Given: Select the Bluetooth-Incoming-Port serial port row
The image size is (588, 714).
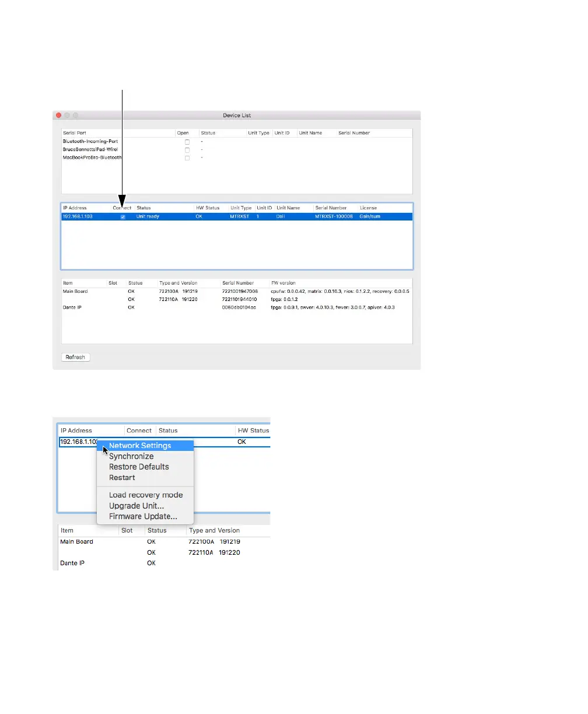Looking at the screenshot, I should 237,142.
